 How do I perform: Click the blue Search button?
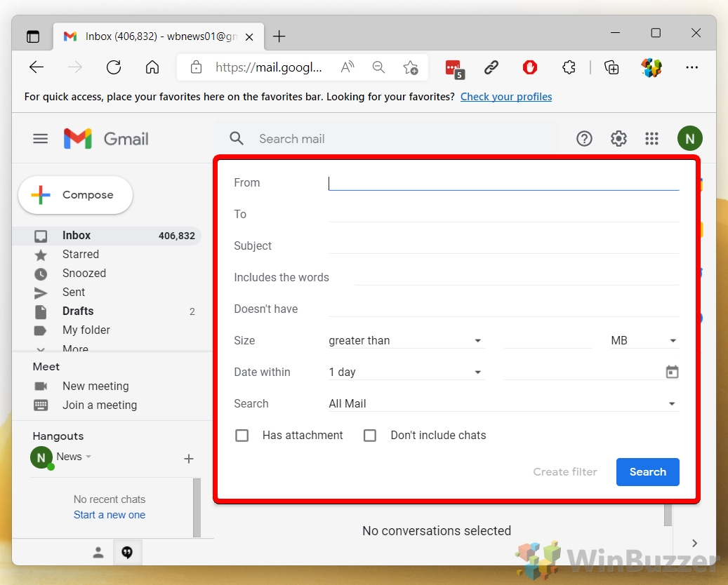click(648, 472)
